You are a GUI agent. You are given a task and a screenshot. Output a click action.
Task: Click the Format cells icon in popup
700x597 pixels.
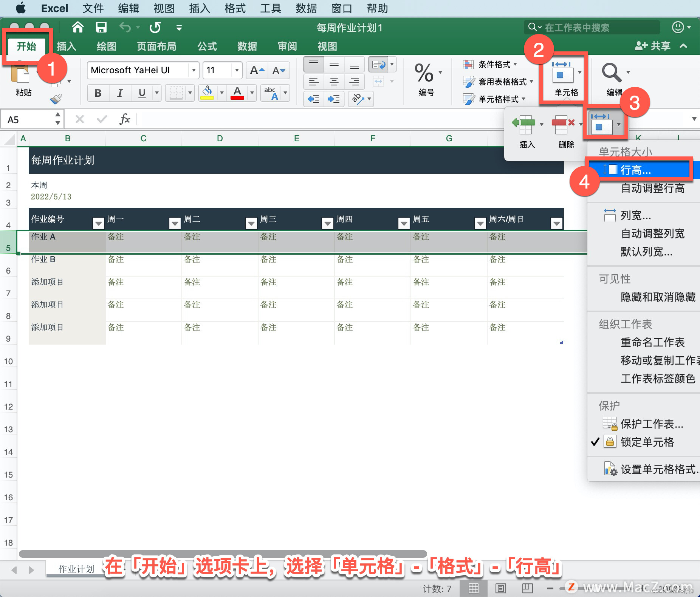(x=602, y=124)
